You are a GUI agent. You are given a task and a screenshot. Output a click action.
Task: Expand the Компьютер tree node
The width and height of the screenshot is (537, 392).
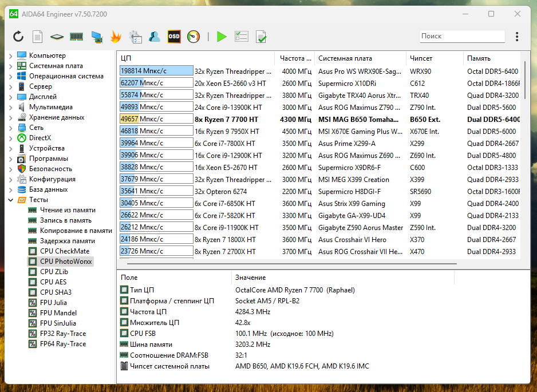click(11, 56)
